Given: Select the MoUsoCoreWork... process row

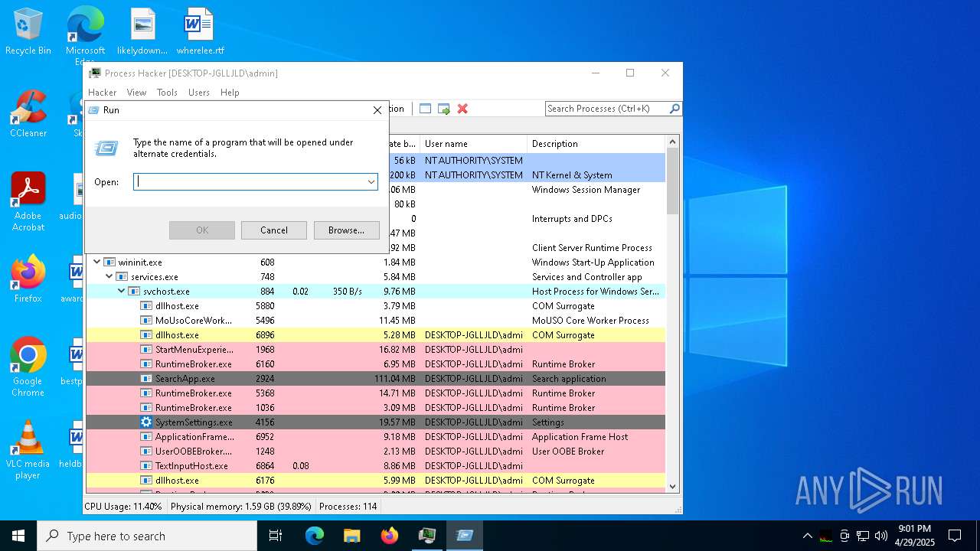Looking at the screenshot, I should [x=375, y=321].
